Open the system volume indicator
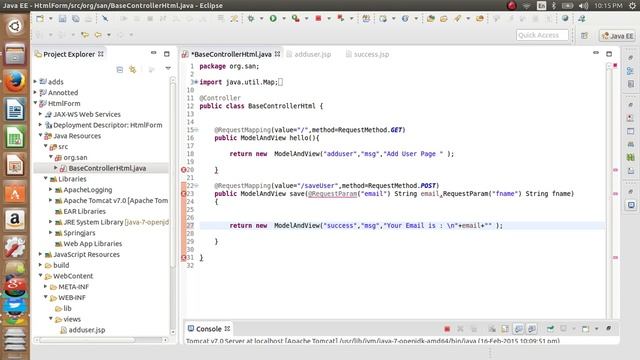640x360 pixels. pos(583,5)
